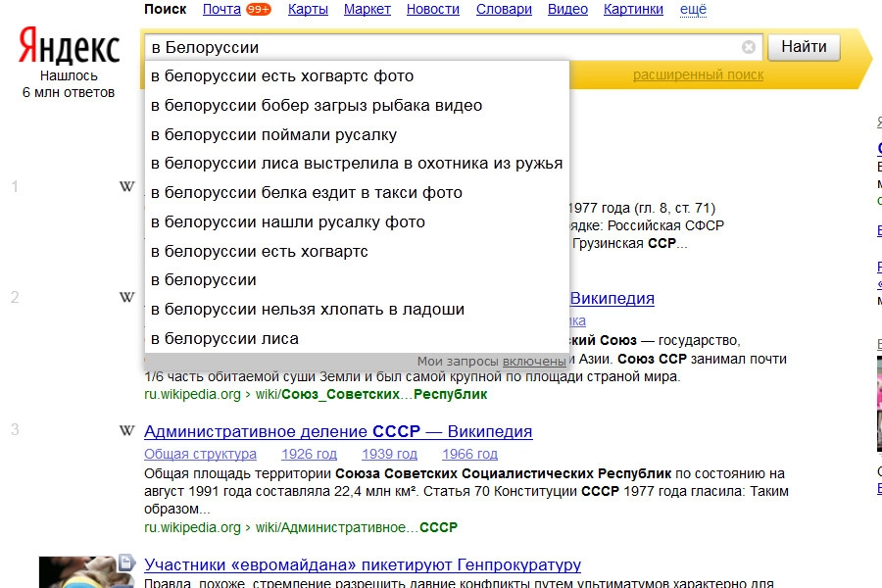The image size is (882, 588).
Task: Click the Yandex logo
Action: click(69, 46)
